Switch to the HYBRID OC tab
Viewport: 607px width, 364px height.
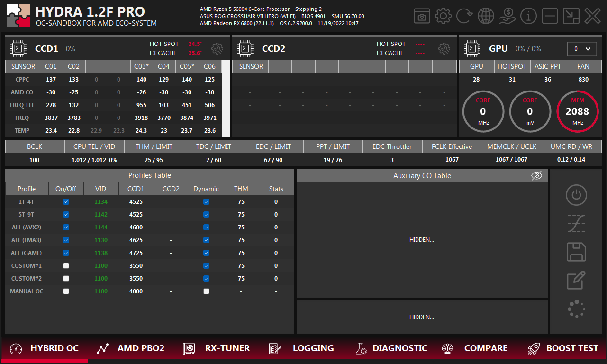44,348
